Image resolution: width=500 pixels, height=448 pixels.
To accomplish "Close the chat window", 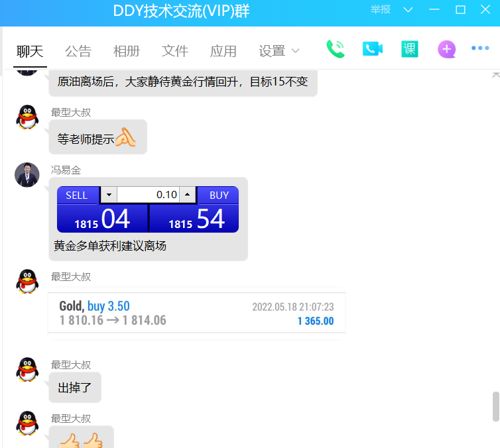I will pos(485,9).
